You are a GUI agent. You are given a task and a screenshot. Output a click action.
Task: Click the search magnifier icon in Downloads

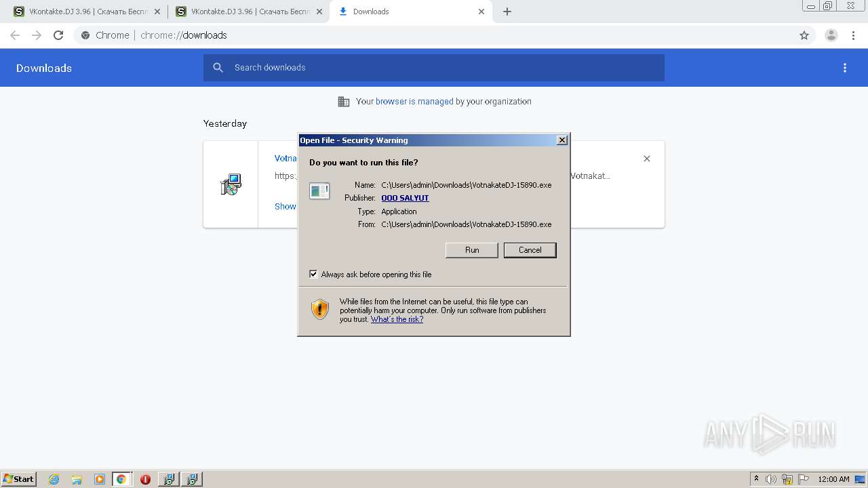218,68
